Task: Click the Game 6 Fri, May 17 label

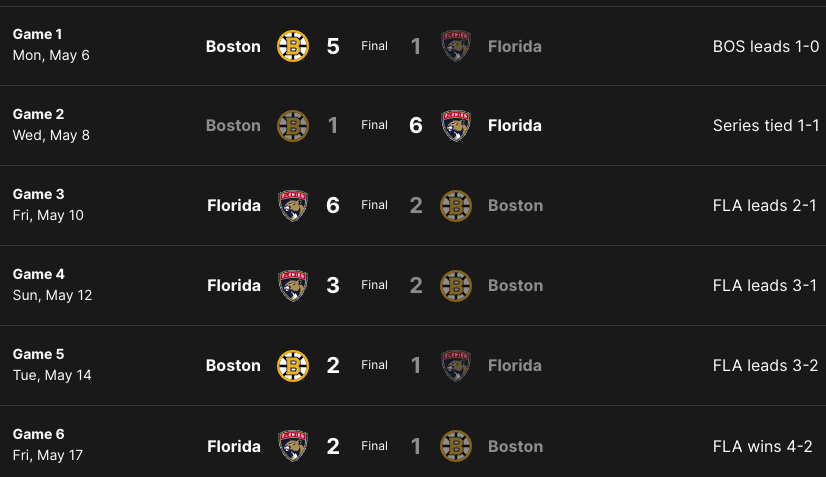Action: 48,445
